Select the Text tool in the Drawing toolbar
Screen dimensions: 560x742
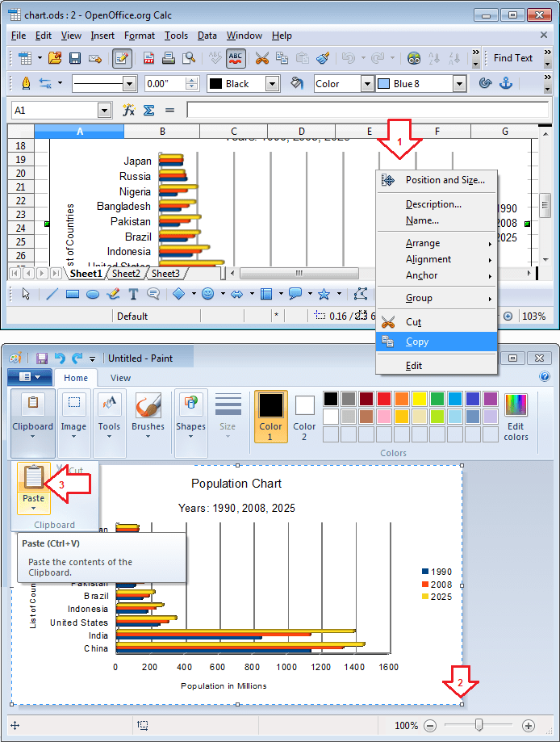click(x=133, y=294)
